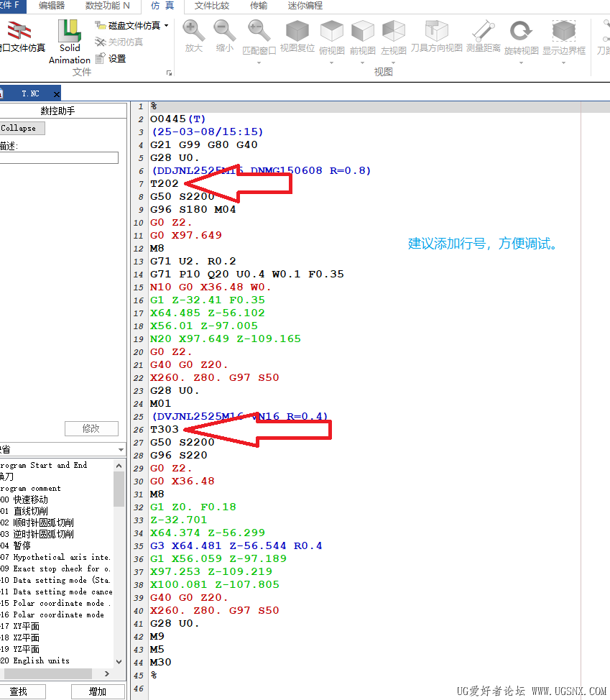Click the 描述 description text field

coord(59,158)
